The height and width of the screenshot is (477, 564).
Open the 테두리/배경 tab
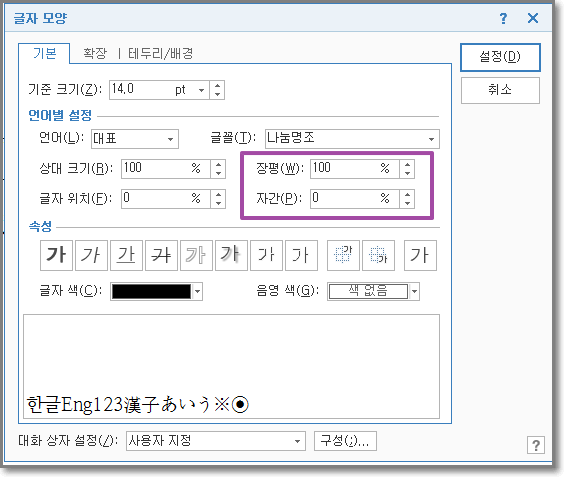[x=161, y=54]
